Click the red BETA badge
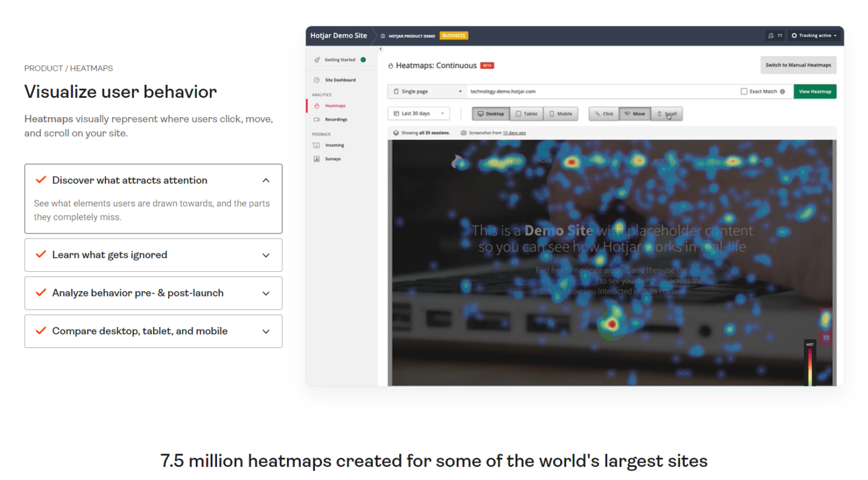The height and width of the screenshot is (480, 868). tap(487, 66)
